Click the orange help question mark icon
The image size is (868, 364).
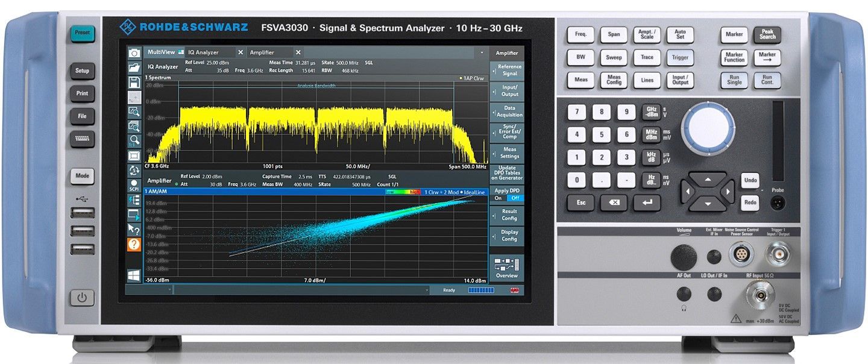coord(134,244)
